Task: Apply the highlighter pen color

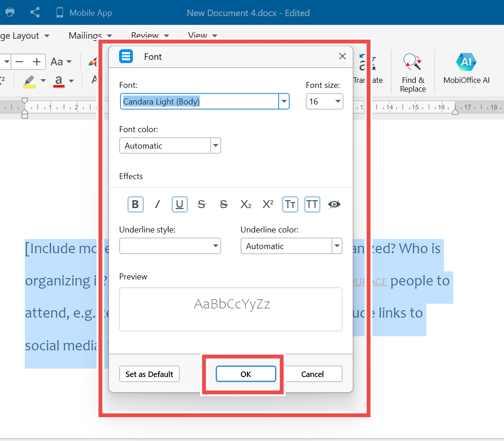Action: pos(29,81)
